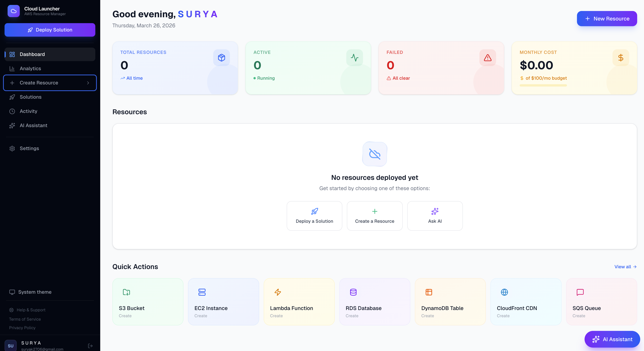Viewport: 644px width, 351px height.
Task: Expand the Create Resource submenu chevron
Action: click(x=88, y=83)
